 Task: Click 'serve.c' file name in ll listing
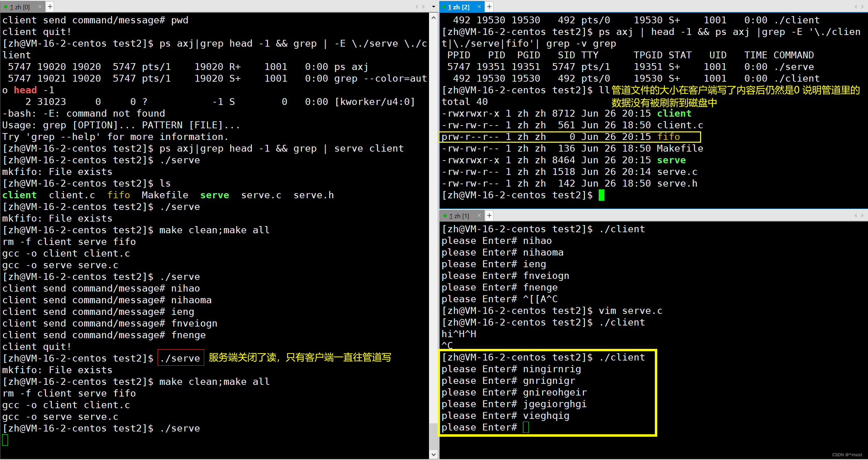coord(677,172)
